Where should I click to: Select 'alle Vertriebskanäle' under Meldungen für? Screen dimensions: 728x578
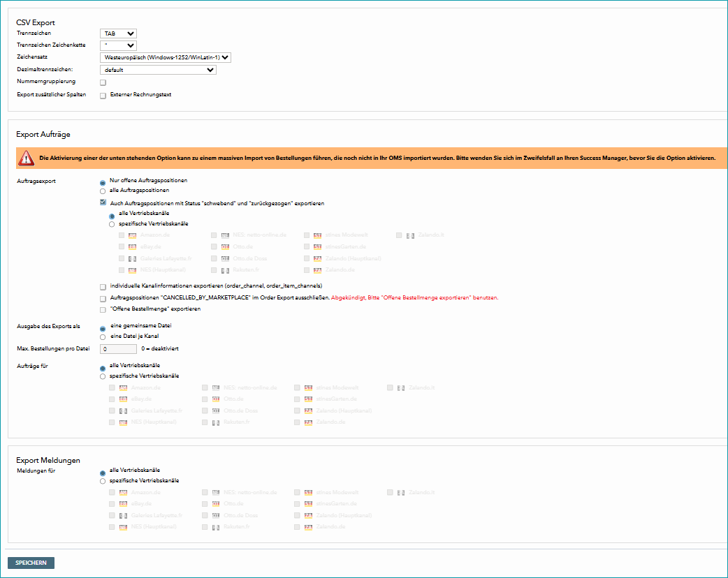pos(103,473)
